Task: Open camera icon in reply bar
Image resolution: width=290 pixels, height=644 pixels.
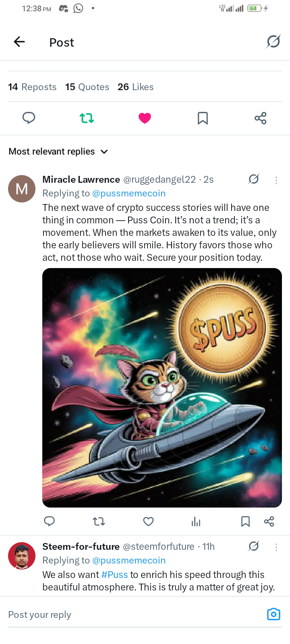Action: 273,614
